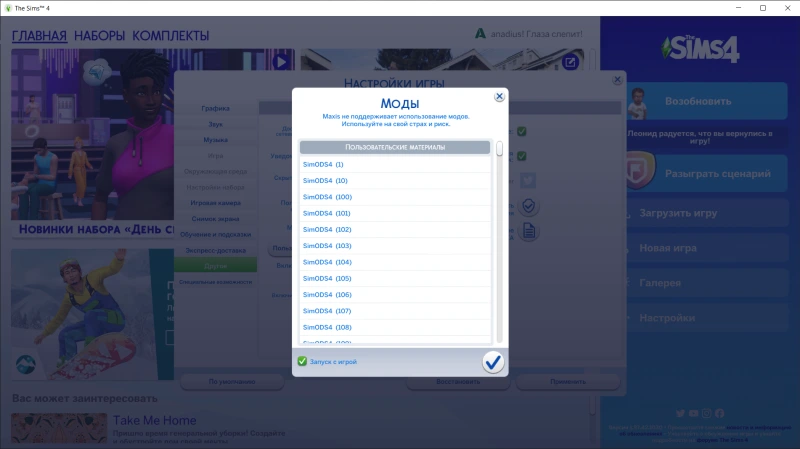Screen dimensions: 800x449
Task: Open Twitter social icon at bottom right
Action: tap(680, 413)
